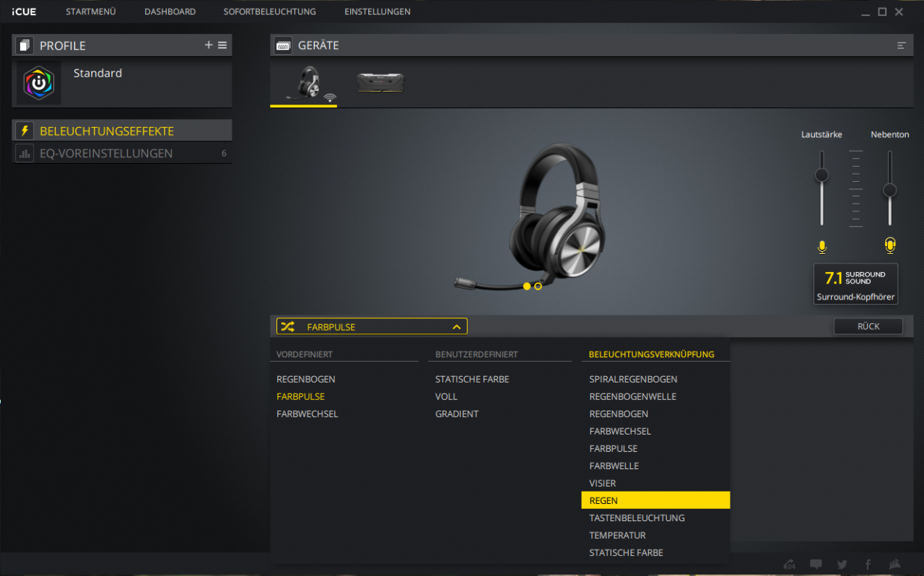Open the Twitter icon link
The image size is (924, 576).
pos(842,564)
